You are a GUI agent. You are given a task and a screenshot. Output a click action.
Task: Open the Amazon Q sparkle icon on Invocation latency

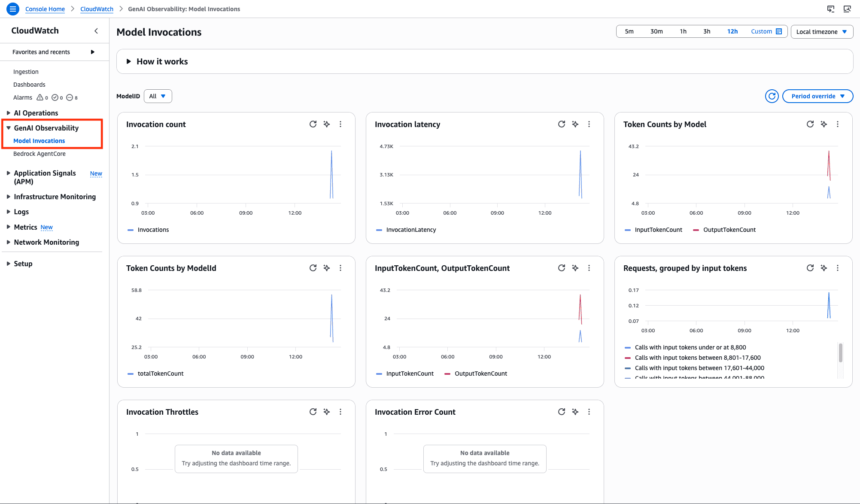click(x=575, y=124)
